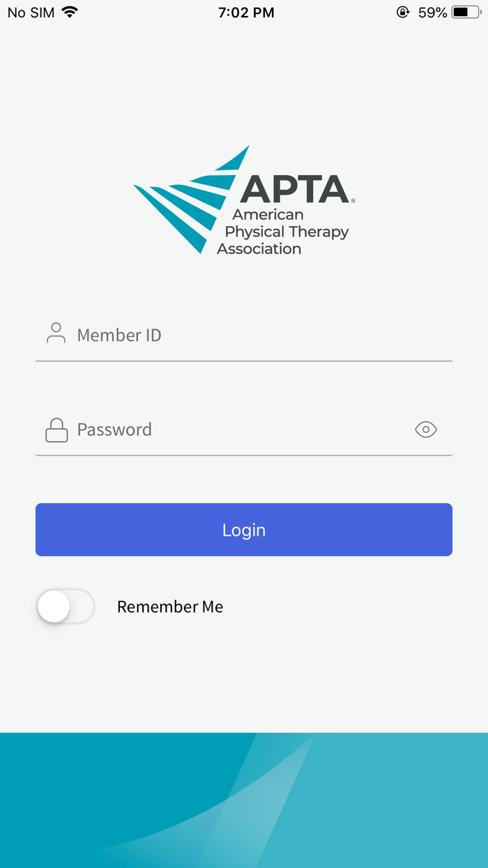The width and height of the screenshot is (488, 868).
Task: Click the padlock icon beside Password
Action: tap(56, 428)
